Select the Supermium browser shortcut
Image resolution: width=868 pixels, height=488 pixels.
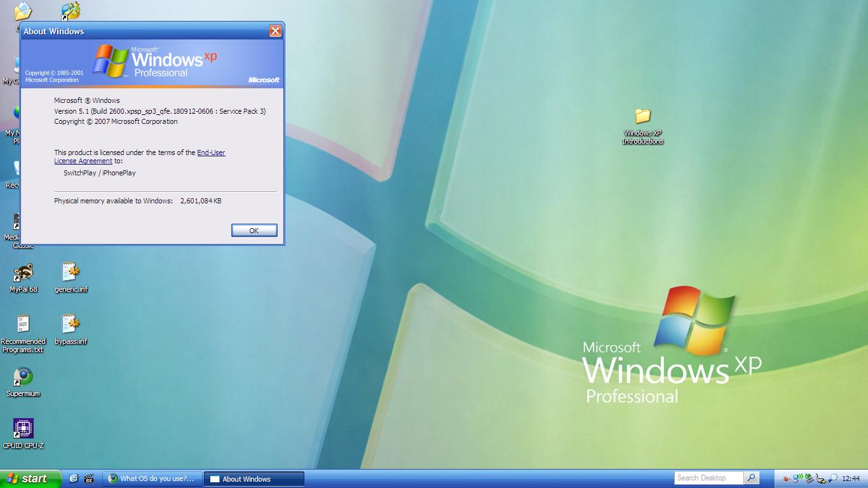24,382
